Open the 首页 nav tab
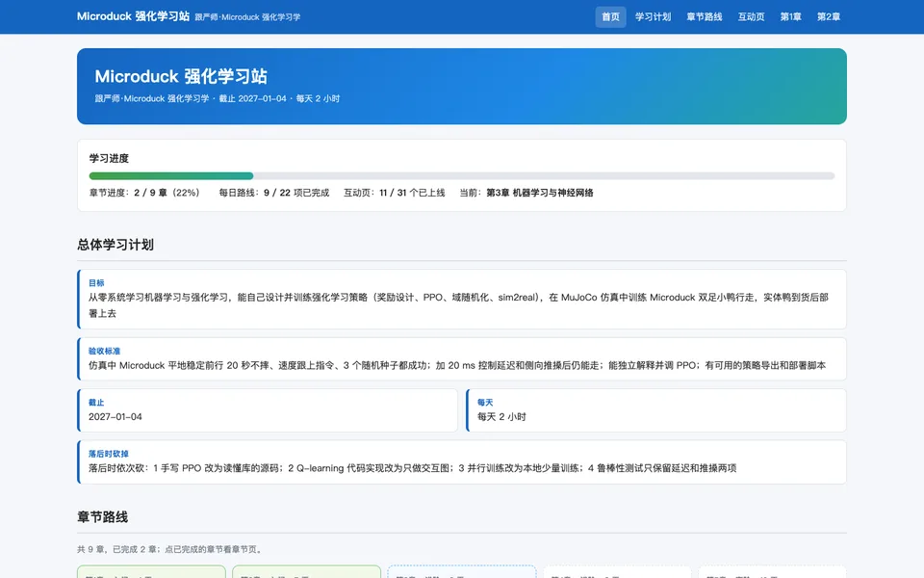The width and height of the screenshot is (924, 578). [610, 16]
